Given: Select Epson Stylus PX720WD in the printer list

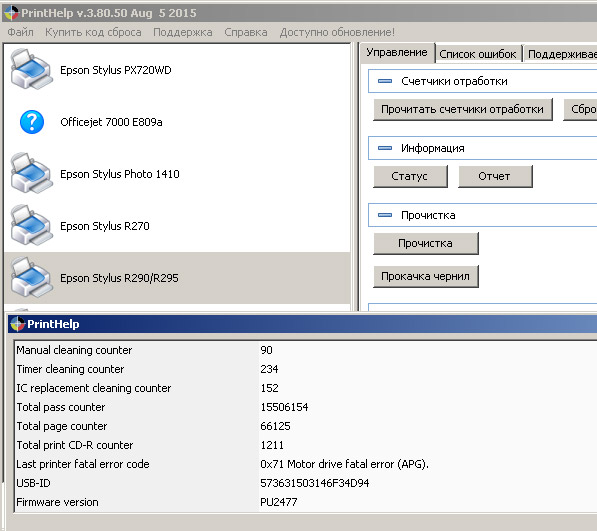Looking at the screenshot, I should coord(177,70).
